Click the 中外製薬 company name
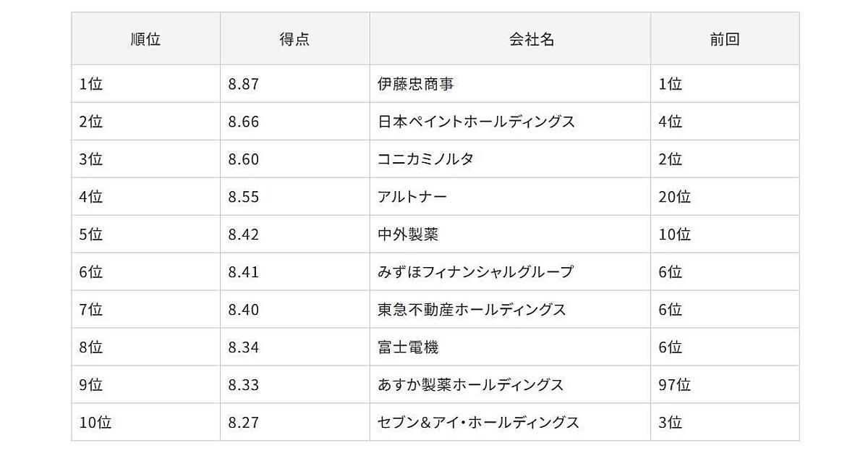This screenshot has height=456, width=868. (x=408, y=235)
